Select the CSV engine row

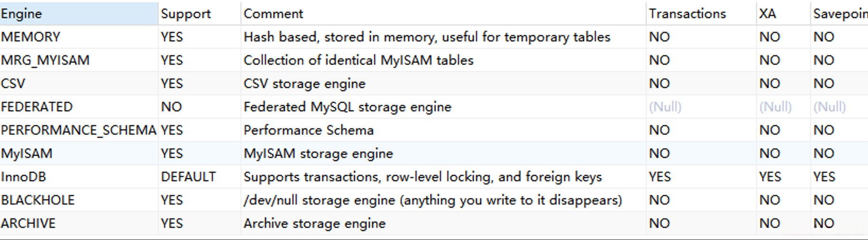[13, 84]
